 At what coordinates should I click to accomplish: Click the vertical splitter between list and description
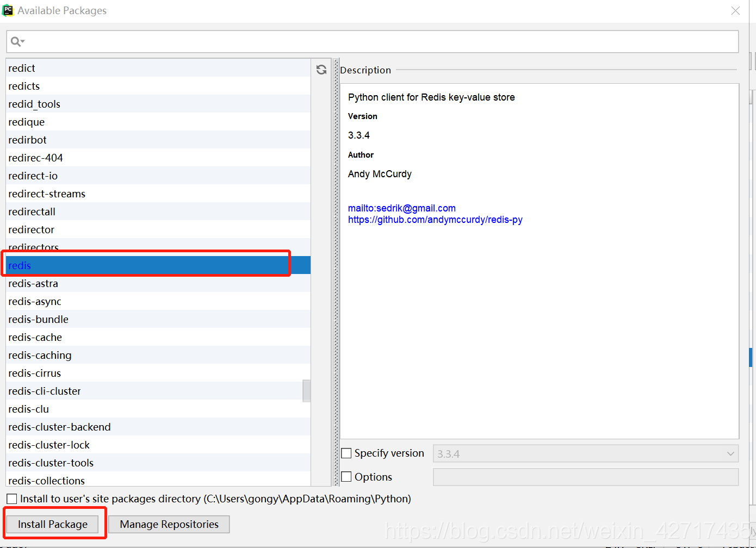click(336, 272)
